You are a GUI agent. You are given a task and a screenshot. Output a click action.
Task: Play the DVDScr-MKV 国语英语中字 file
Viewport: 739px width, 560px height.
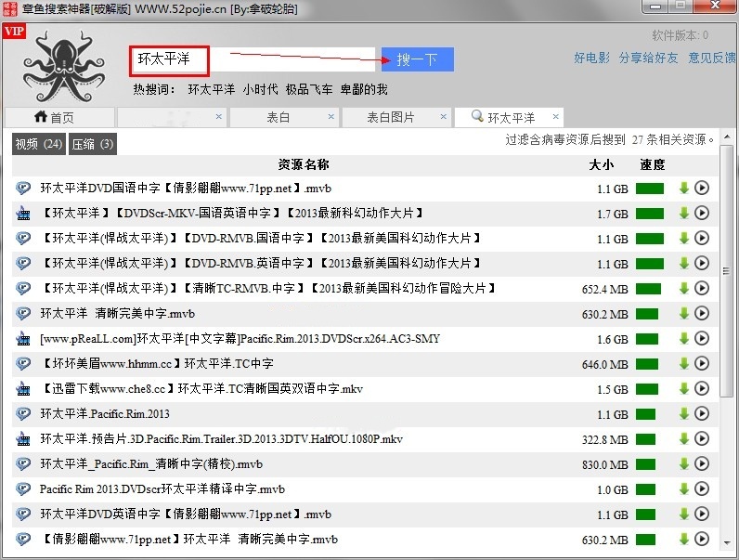click(x=702, y=213)
